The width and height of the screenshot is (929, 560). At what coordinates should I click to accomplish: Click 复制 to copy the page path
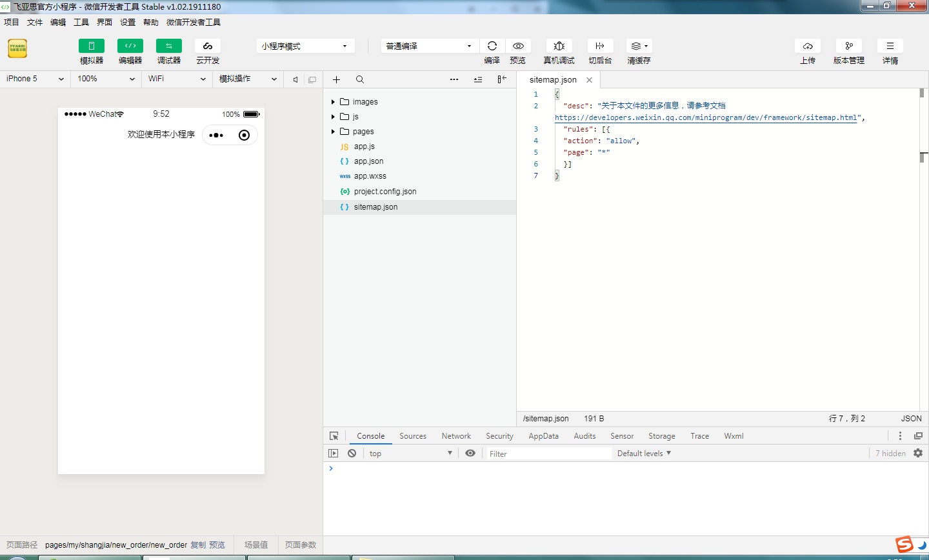coord(198,545)
